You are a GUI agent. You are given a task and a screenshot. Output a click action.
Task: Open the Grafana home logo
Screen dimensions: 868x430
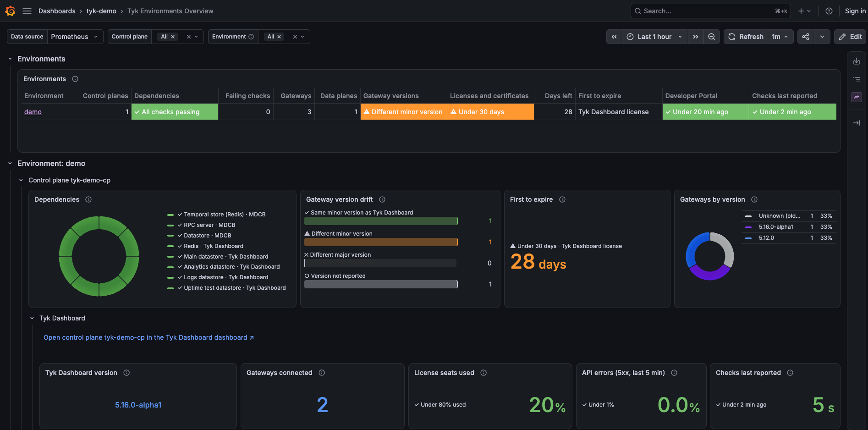point(10,11)
